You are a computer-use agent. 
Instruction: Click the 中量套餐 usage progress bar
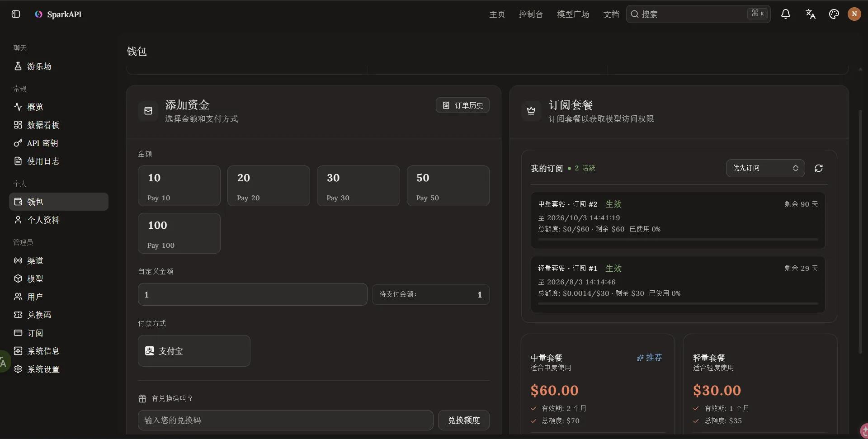(678, 239)
